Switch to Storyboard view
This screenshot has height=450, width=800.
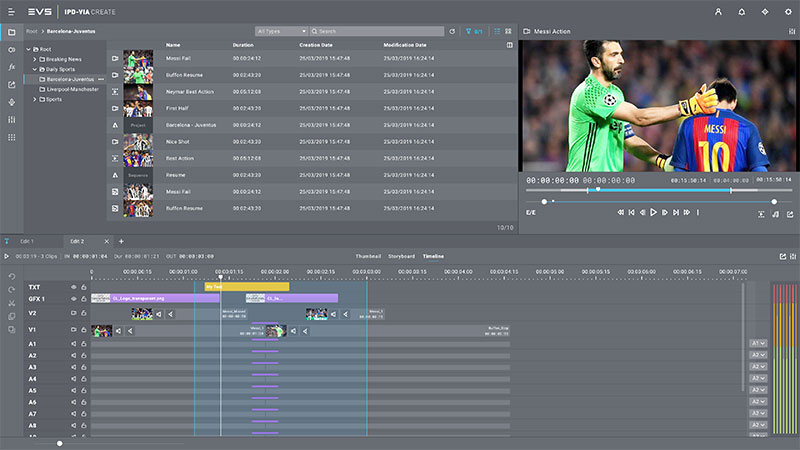coord(402,256)
